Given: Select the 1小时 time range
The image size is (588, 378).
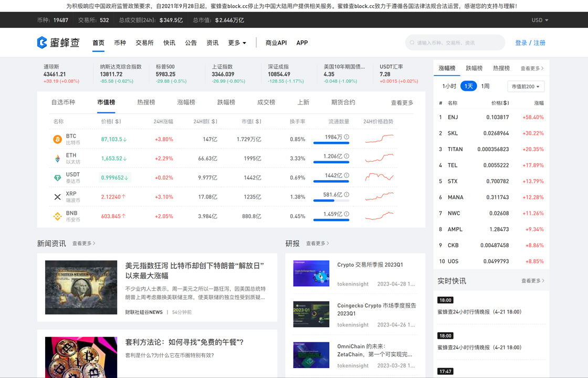Looking at the screenshot, I should point(449,86).
